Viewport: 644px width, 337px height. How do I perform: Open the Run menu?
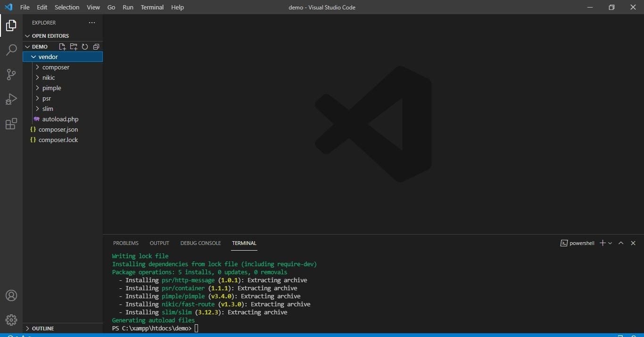coord(128,7)
